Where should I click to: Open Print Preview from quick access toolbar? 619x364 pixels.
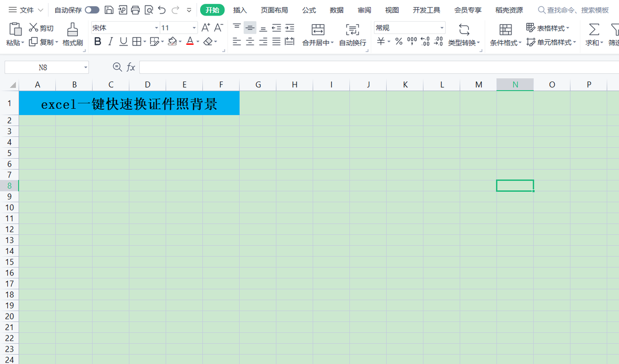(x=149, y=10)
